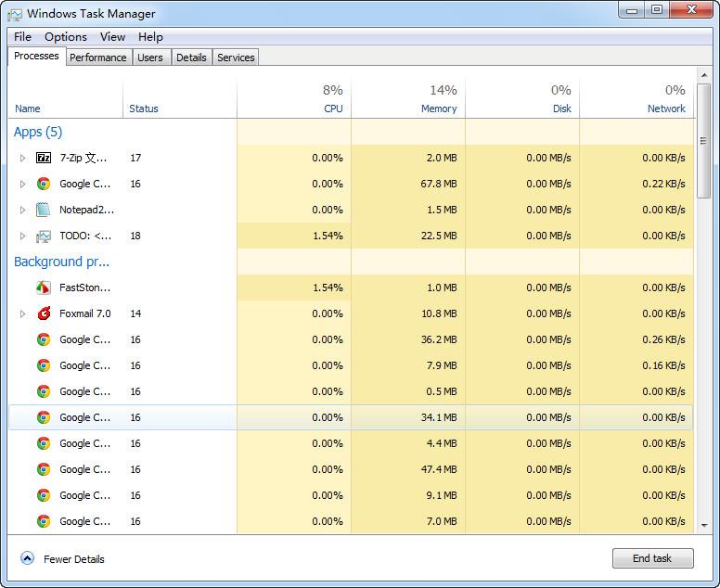Click the TODO task manager row icon
This screenshot has width=720, height=588.
[44, 236]
